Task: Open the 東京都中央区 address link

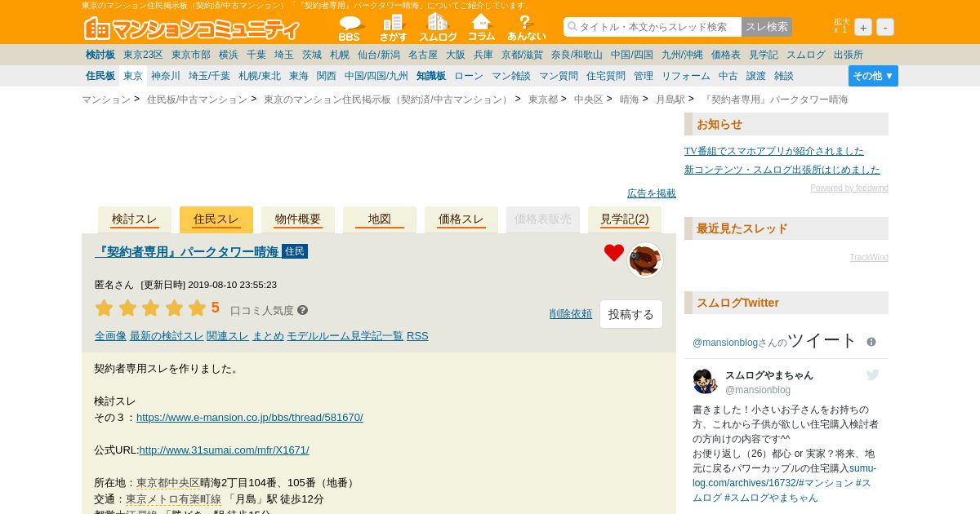Action: [x=168, y=483]
